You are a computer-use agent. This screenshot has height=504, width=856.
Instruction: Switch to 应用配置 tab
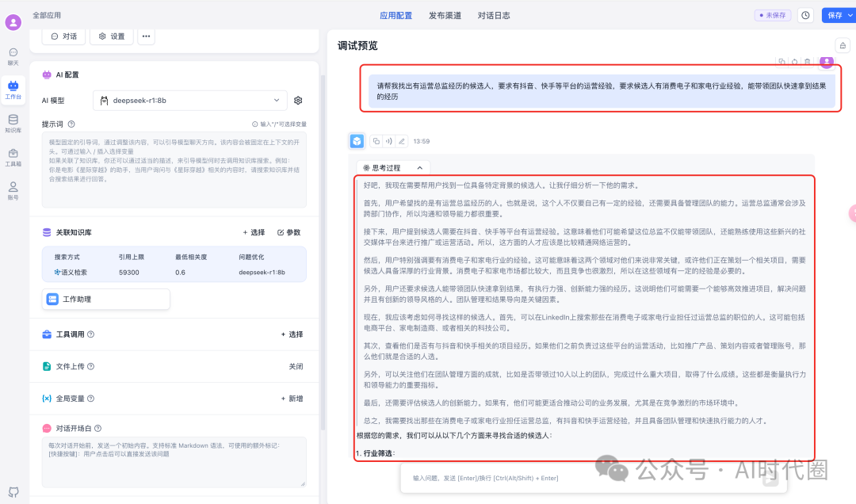[x=396, y=16]
